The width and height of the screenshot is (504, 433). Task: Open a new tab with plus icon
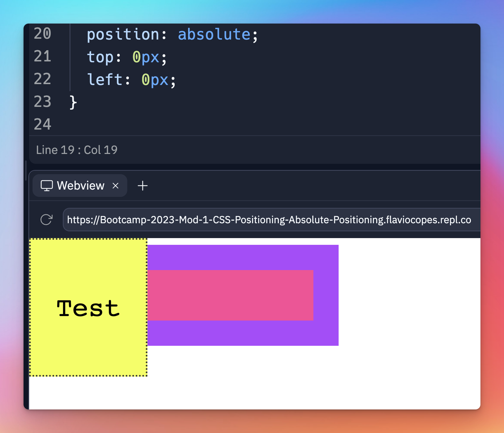pyautogui.click(x=142, y=186)
